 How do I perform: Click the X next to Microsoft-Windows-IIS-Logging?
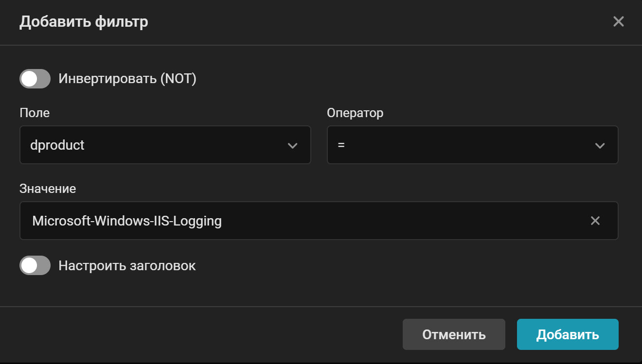click(x=595, y=221)
